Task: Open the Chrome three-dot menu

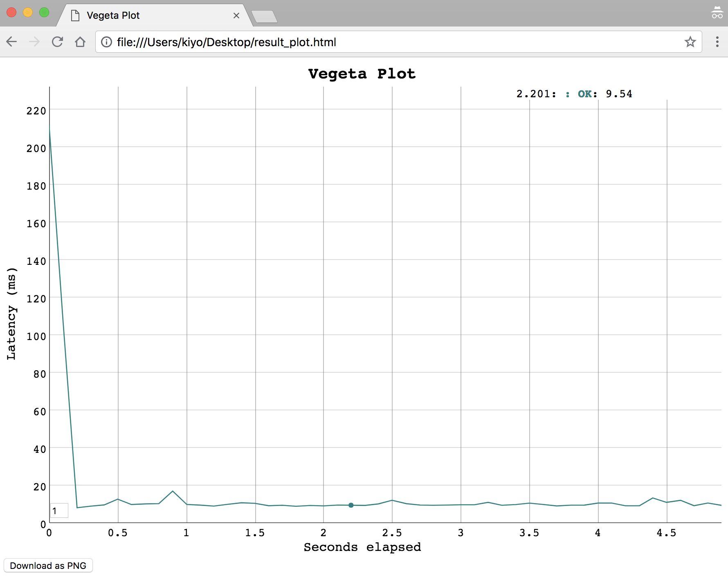Action: [x=717, y=42]
